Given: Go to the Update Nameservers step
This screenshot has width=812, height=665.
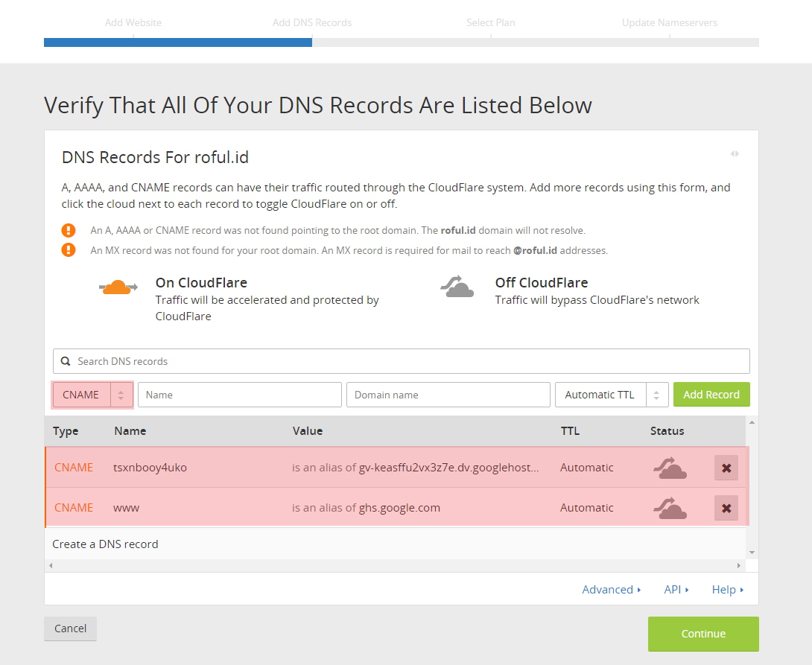Looking at the screenshot, I should 669,22.
